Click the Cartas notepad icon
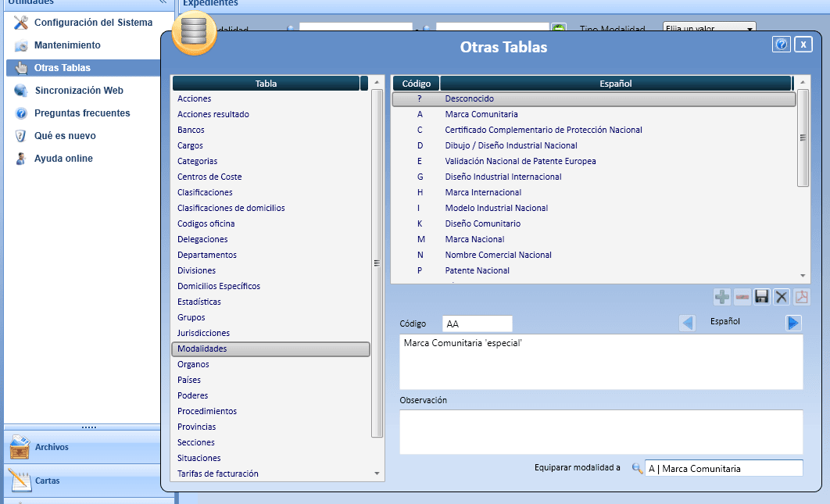 coord(20,481)
